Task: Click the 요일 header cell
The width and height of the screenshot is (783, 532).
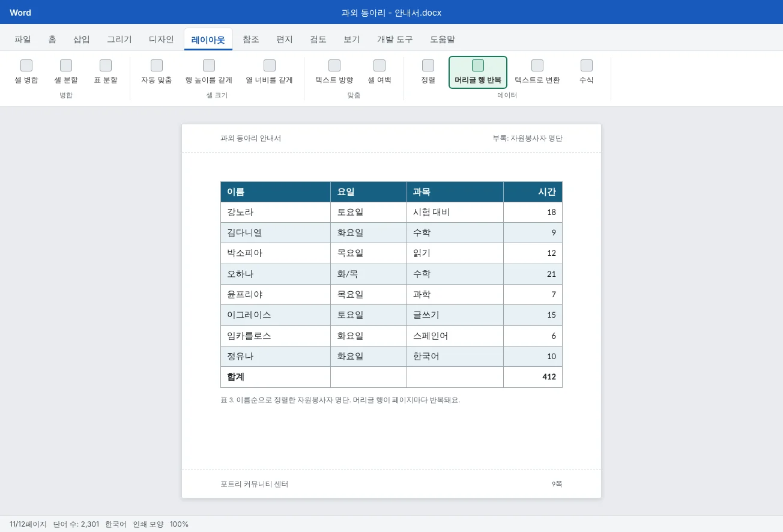Action: [x=369, y=192]
